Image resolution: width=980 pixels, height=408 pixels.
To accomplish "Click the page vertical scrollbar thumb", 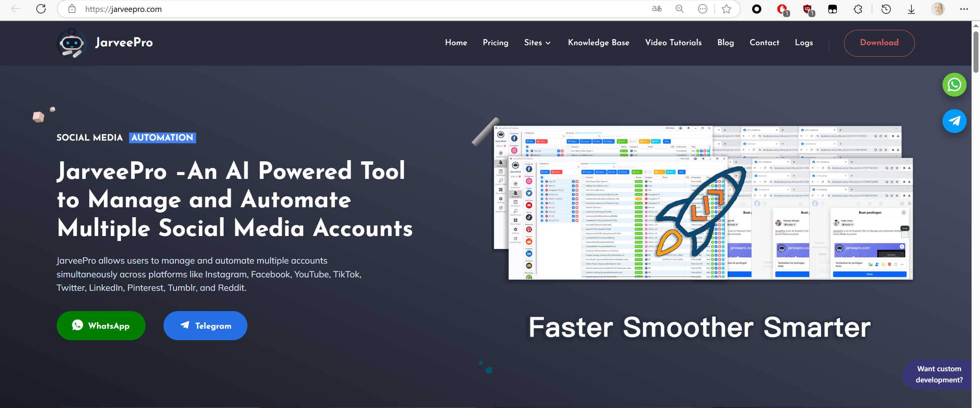I will click(976, 52).
